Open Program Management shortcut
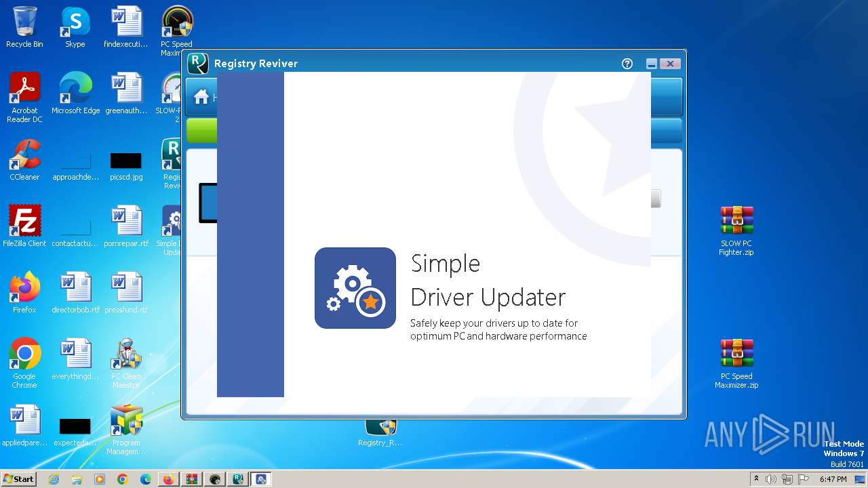The image size is (868, 488). (x=126, y=430)
